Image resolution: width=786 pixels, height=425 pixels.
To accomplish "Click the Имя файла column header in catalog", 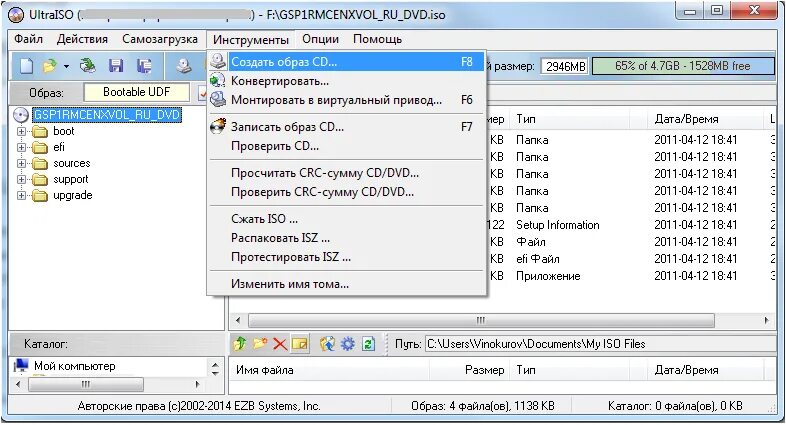I will [x=329, y=370].
